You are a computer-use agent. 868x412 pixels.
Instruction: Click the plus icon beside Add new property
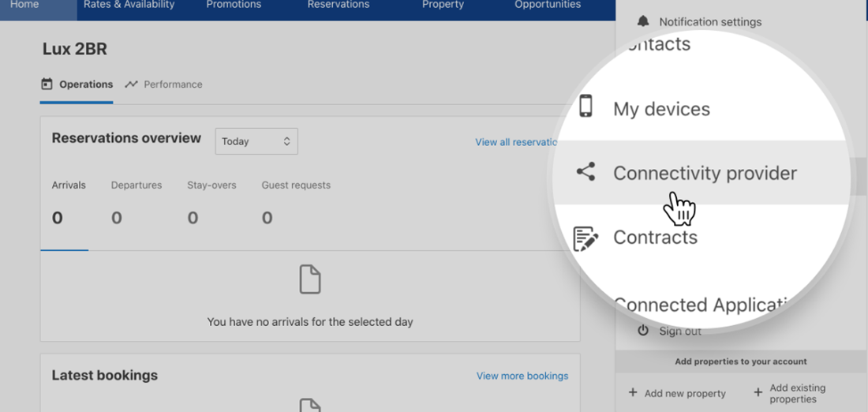[633, 393]
